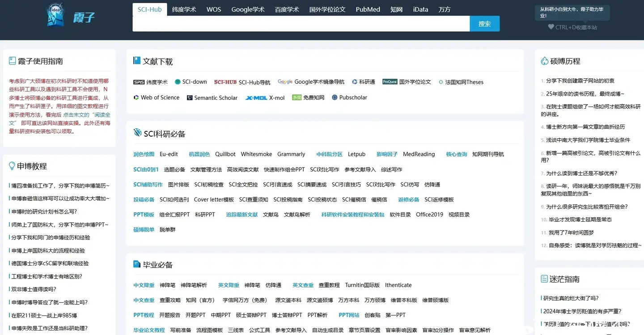Open 分享下我创建霞子网站的初衷 article
The height and width of the screenshot is (335, 644).
click(580, 81)
